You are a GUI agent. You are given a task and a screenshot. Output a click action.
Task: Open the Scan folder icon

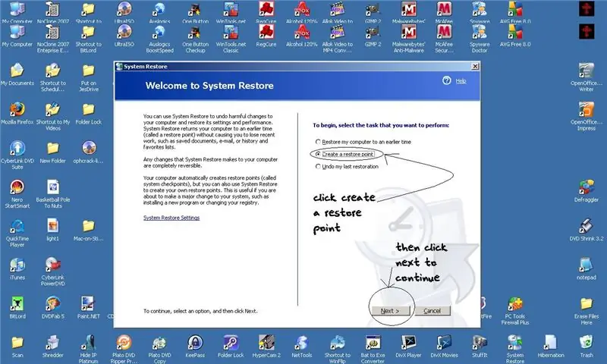[17, 343]
